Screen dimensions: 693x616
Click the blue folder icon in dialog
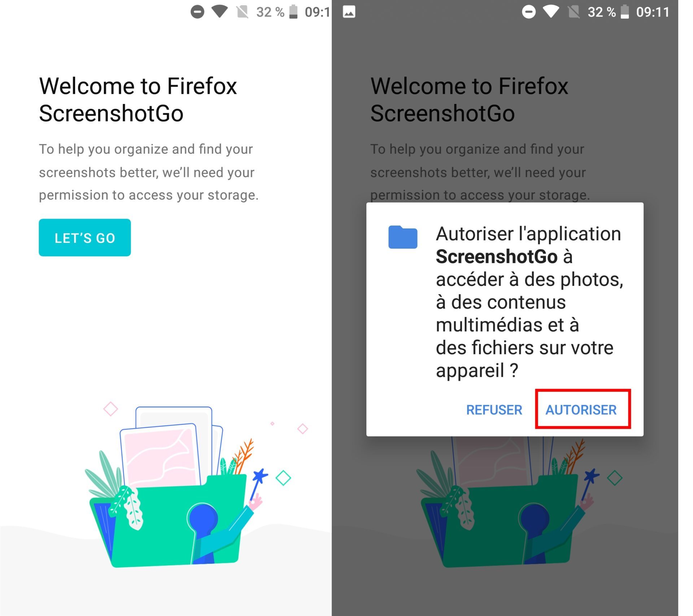tap(403, 237)
